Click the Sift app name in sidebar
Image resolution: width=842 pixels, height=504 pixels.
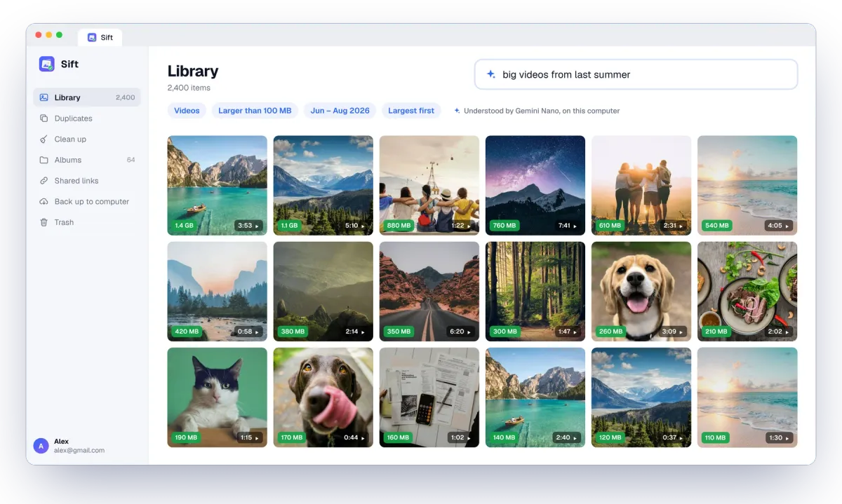point(69,64)
